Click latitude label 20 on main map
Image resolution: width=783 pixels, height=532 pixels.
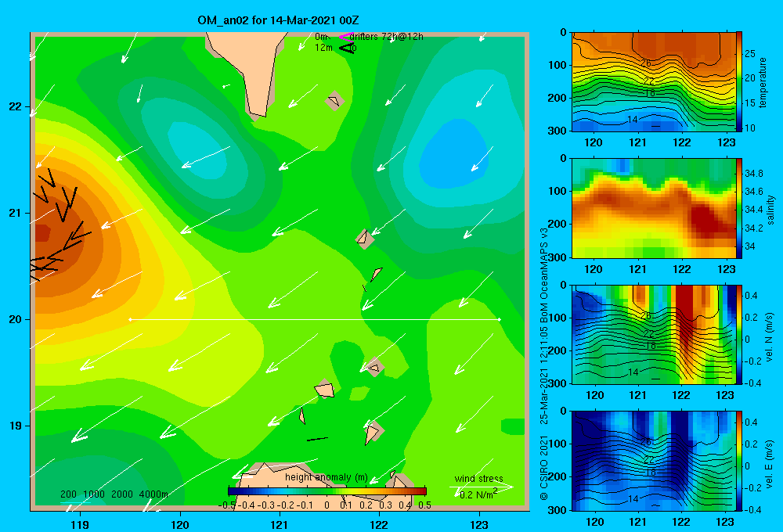16,319
